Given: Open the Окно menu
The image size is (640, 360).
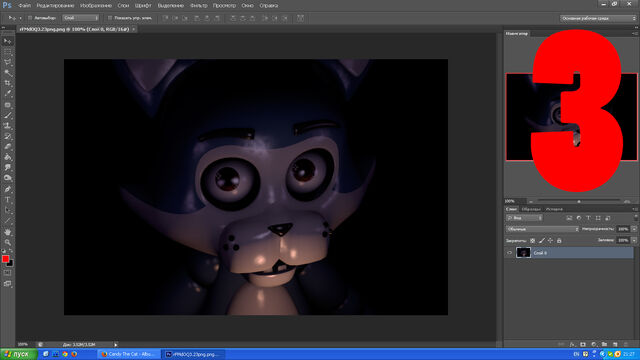Looking at the screenshot, I should click(247, 6).
